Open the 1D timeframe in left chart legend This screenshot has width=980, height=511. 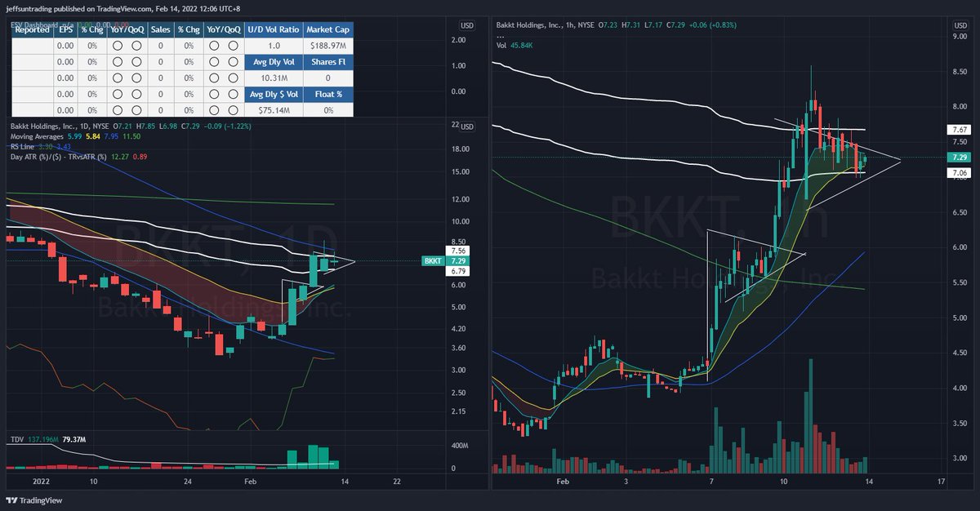pyautogui.click(x=82, y=126)
